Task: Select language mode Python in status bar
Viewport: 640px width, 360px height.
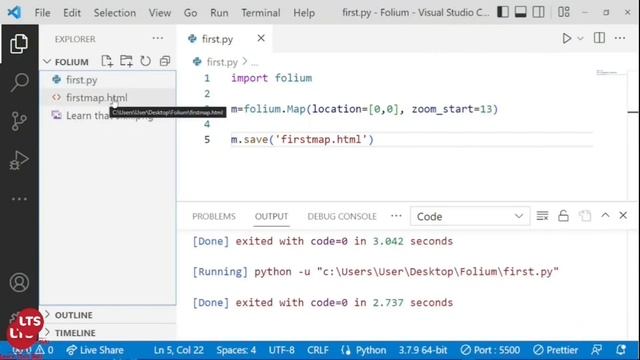Action: click(371, 350)
